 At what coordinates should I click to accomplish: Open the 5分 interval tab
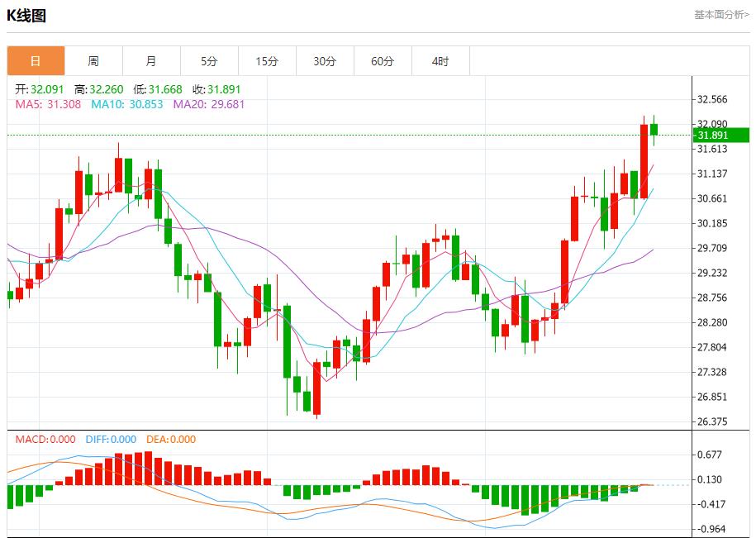pos(209,61)
